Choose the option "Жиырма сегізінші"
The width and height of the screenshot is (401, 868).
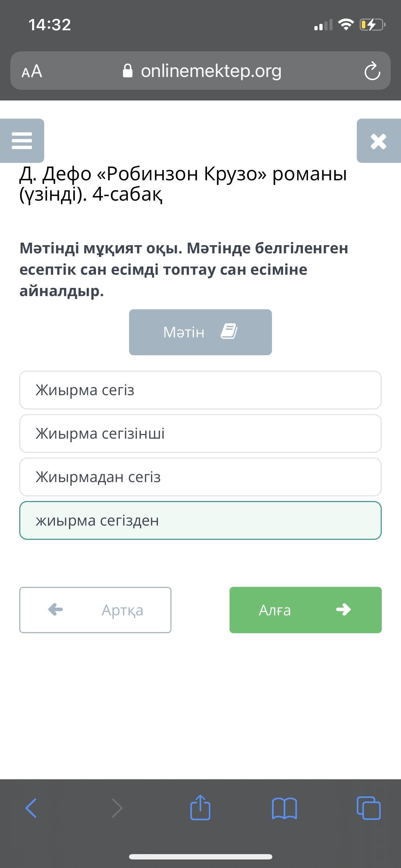[200, 433]
